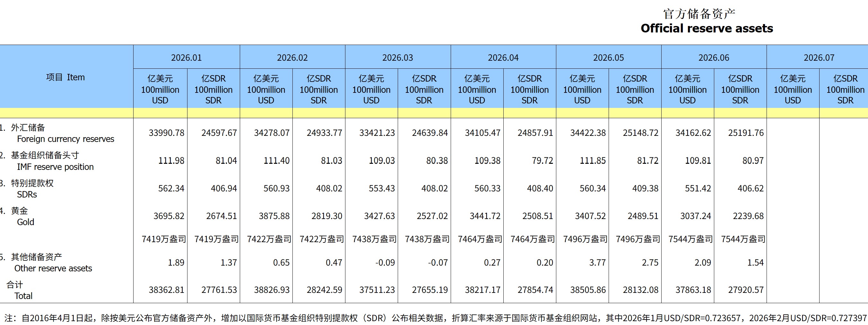Select the Chinese title 官方储备资产
This screenshot has height=325, width=868.
(699, 14)
